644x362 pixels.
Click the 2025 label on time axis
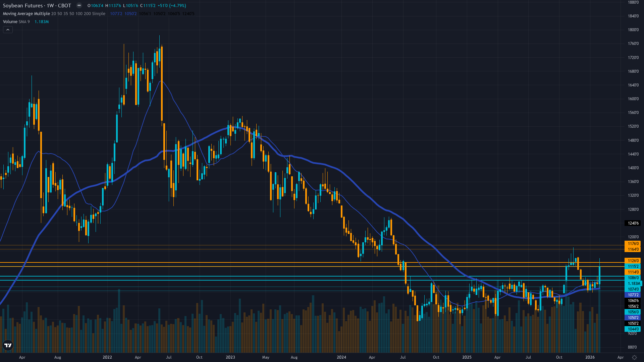[467, 357]
